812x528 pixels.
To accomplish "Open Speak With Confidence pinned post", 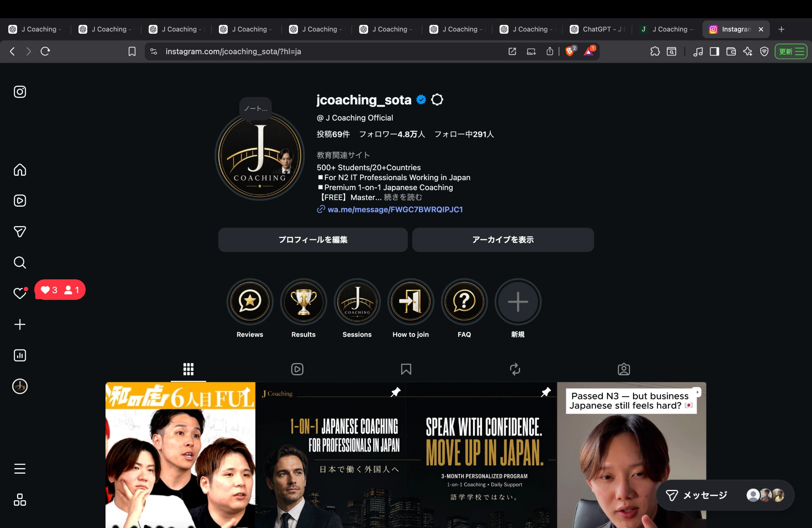I will coord(481,455).
